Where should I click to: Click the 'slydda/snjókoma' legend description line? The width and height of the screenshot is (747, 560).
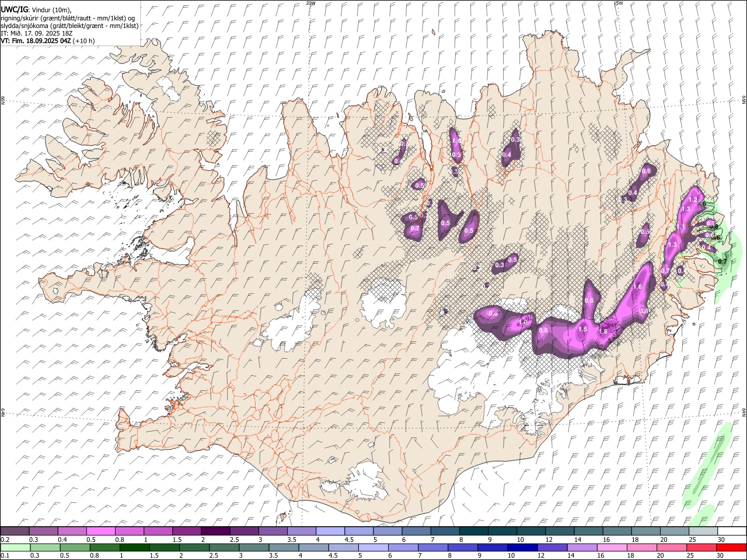pos(69,26)
